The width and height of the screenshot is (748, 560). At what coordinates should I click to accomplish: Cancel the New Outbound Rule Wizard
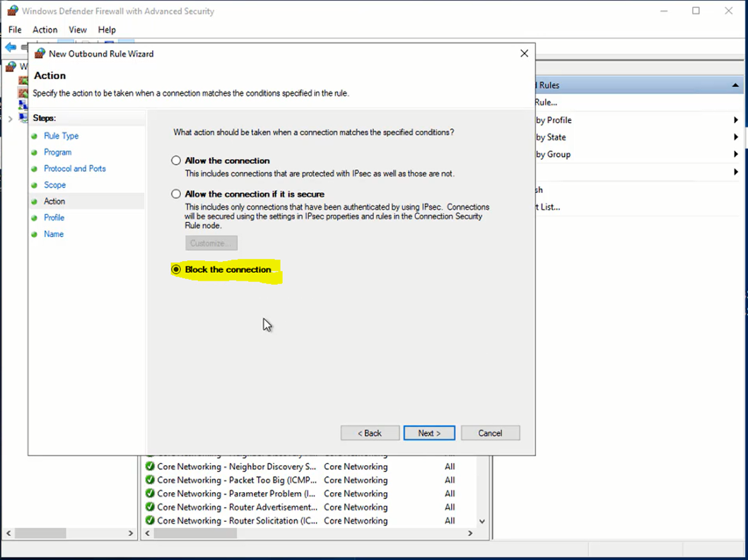[491, 433]
